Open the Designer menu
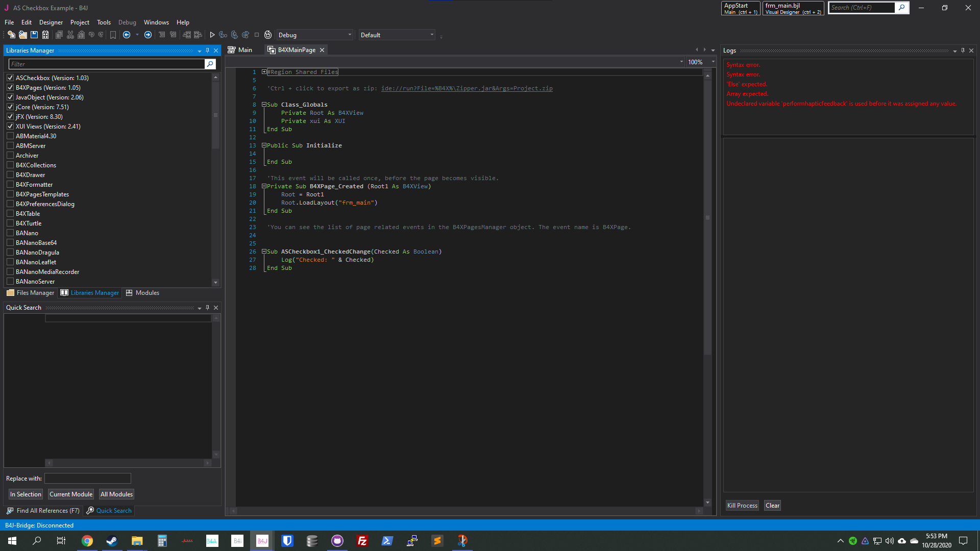The height and width of the screenshot is (551, 980). [x=51, y=22]
